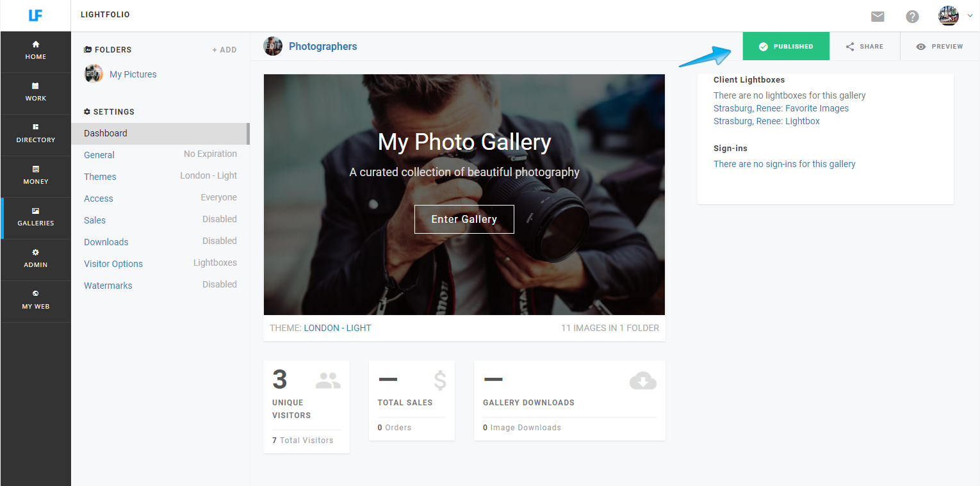
Task: Click the 'No Expiration' value
Action: tap(210, 154)
